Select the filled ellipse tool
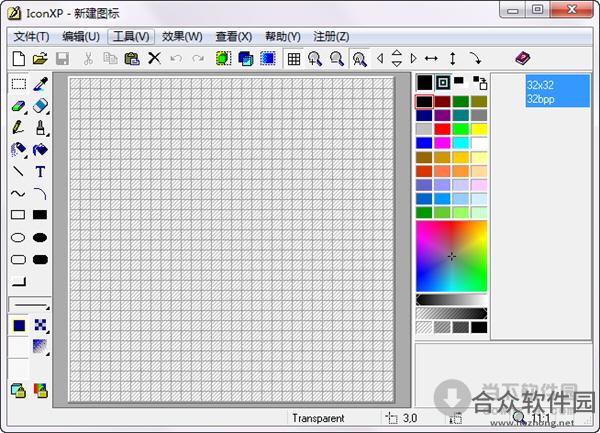The height and width of the screenshot is (433, 600). [x=40, y=238]
